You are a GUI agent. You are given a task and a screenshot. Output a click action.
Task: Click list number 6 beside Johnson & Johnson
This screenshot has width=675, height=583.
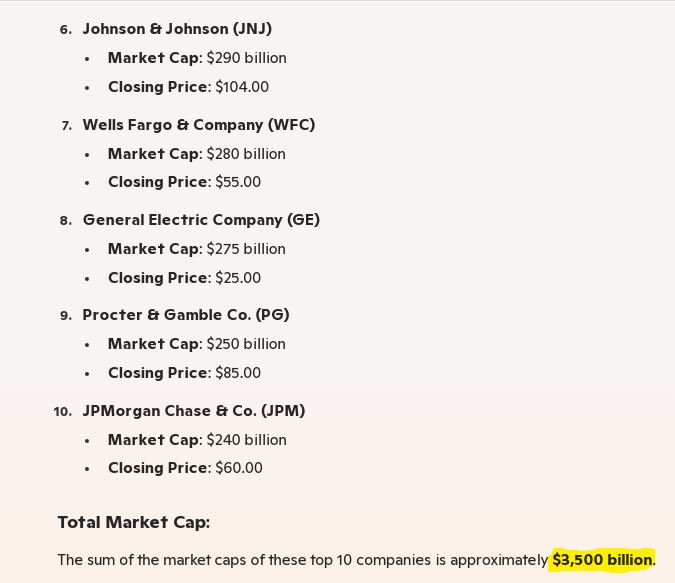[66, 30]
